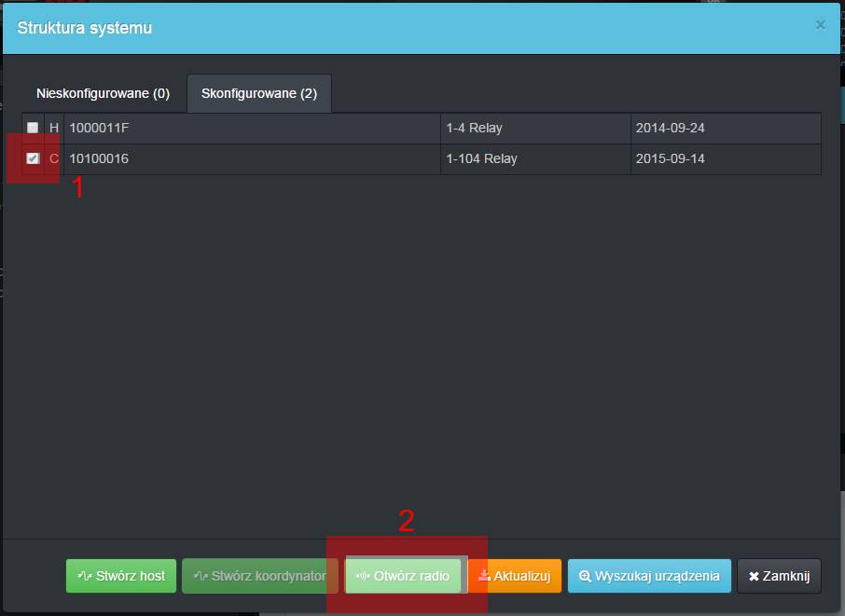Uncheck the checkbox for device 10100016

point(34,158)
